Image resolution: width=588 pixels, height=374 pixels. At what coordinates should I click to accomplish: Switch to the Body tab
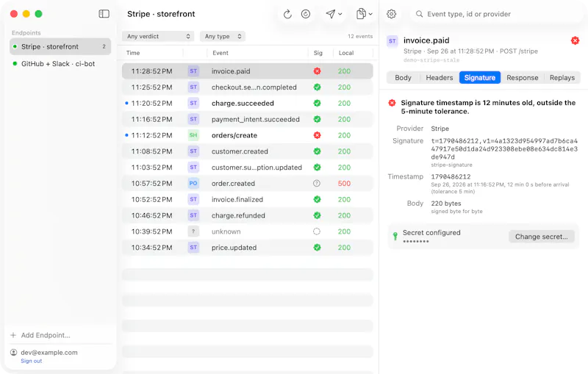point(403,78)
